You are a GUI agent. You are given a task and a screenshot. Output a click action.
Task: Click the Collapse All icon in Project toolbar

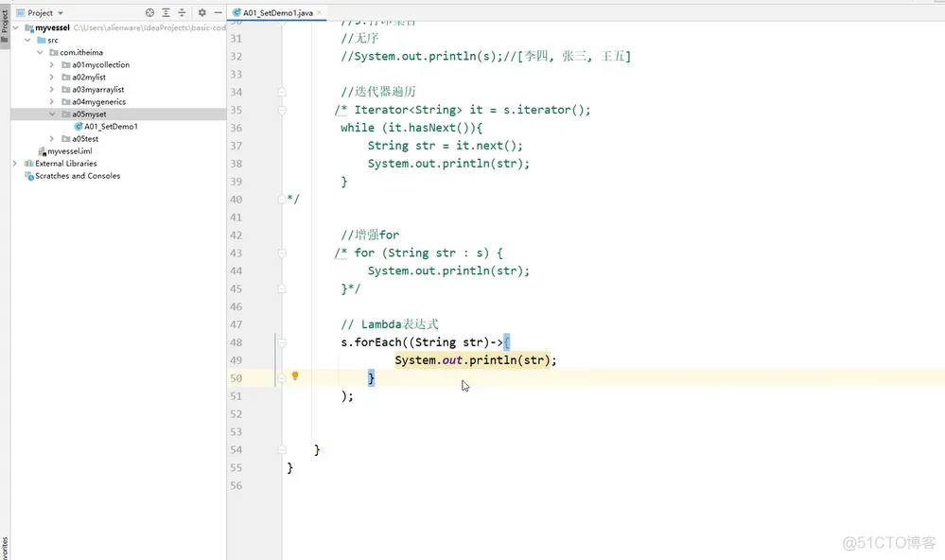pyautogui.click(x=182, y=12)
